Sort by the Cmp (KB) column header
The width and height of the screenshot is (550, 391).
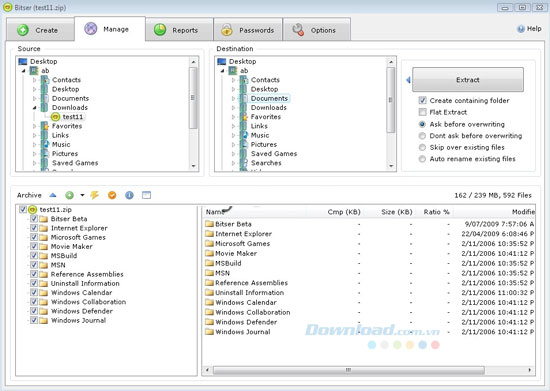pyautogui.click(x=335, y=212)
